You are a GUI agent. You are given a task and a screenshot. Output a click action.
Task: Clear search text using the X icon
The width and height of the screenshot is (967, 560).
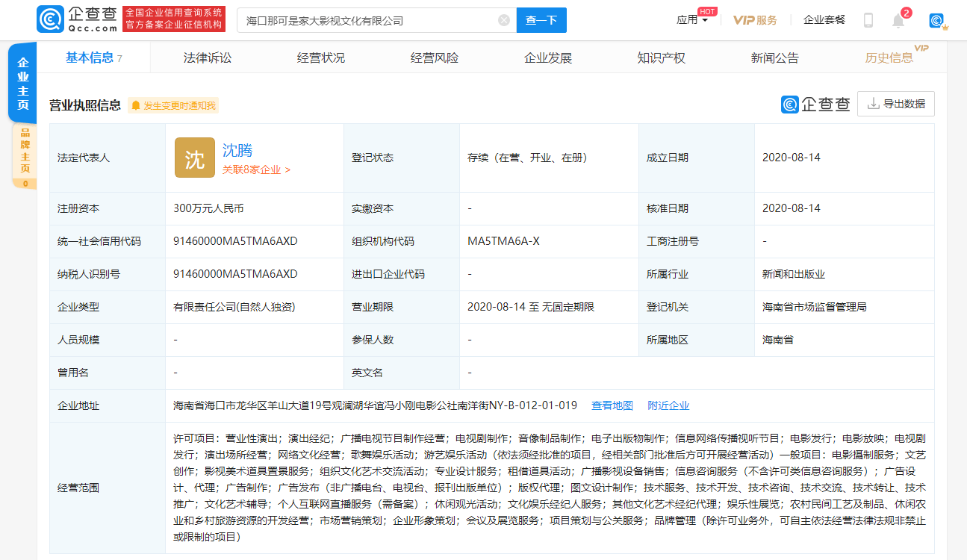click(x=503, y=20)
